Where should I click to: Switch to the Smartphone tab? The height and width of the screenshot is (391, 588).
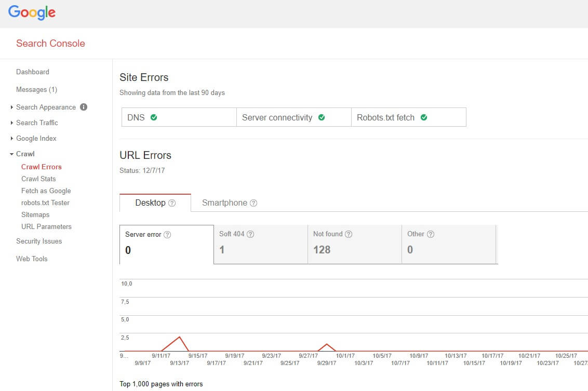click(x=229, y=203)
